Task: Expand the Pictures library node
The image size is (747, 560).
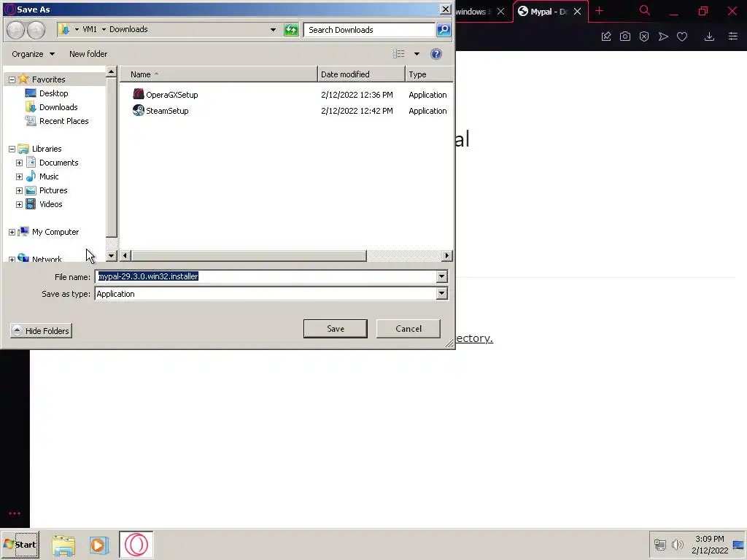Action: (19, 190)
